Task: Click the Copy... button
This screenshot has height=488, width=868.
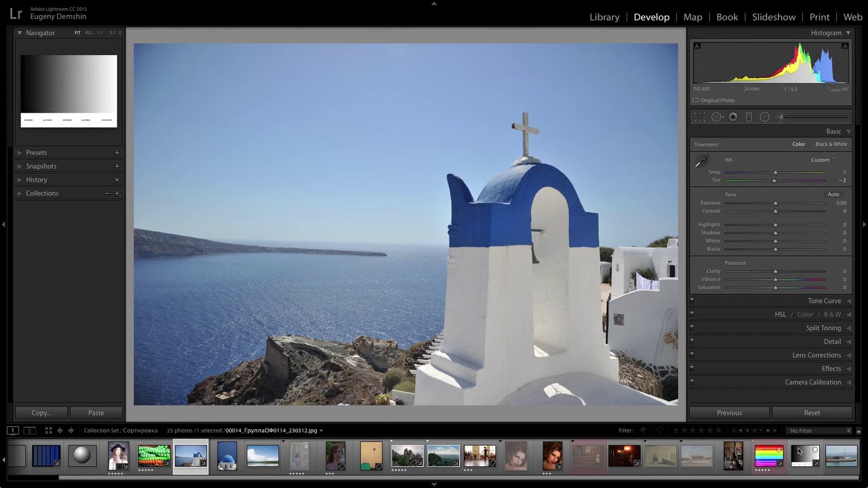Action: tap(41, 413)
